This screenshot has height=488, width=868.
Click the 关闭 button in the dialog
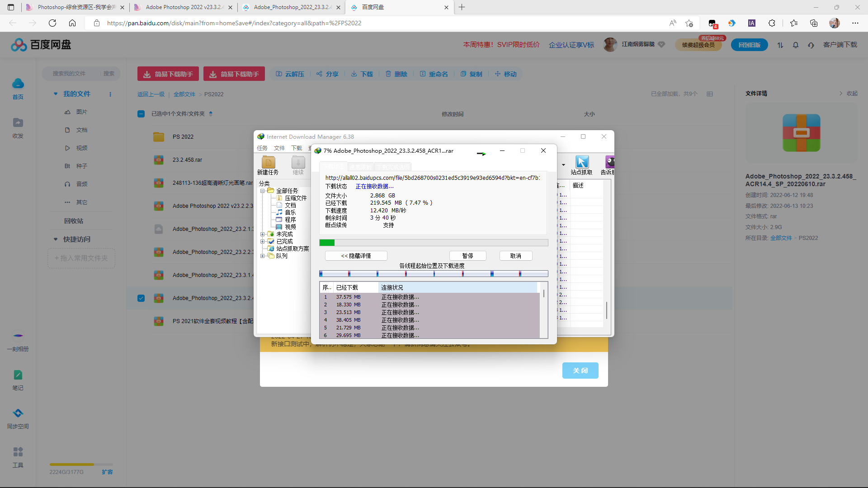click(580, 371)
